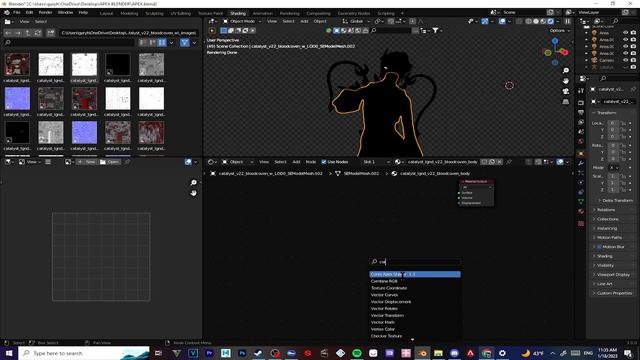Select thumbnail display mode in file browser
This screenshot has height=360, width=640.
[162, 42]
